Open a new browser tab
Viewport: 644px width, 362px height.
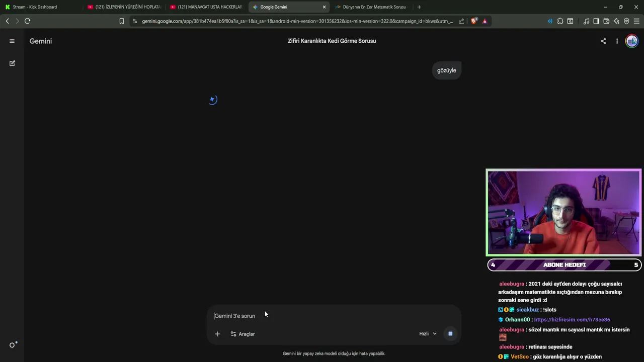click(419, 7)
